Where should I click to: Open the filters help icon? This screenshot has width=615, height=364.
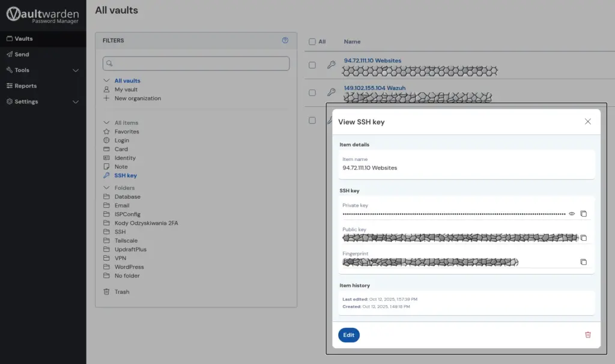(x=285, y=40)
